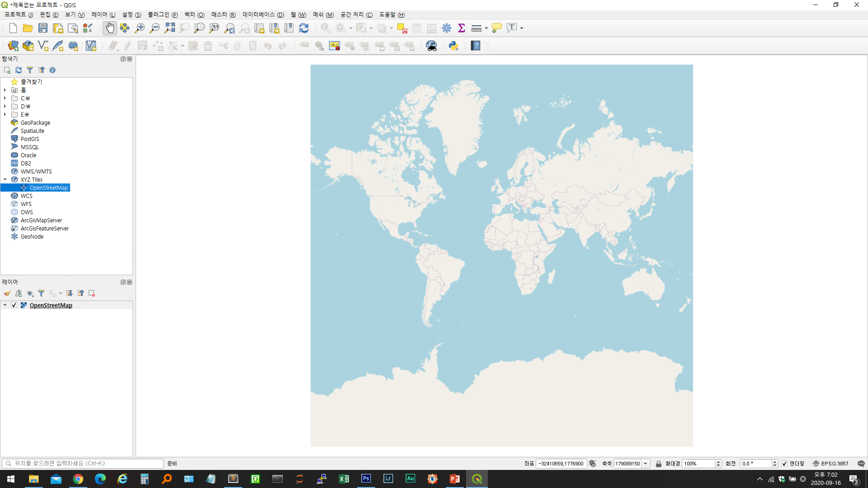868x488 pixels.
Task: Open the Python console icon
Action: [x=453, y=46]
